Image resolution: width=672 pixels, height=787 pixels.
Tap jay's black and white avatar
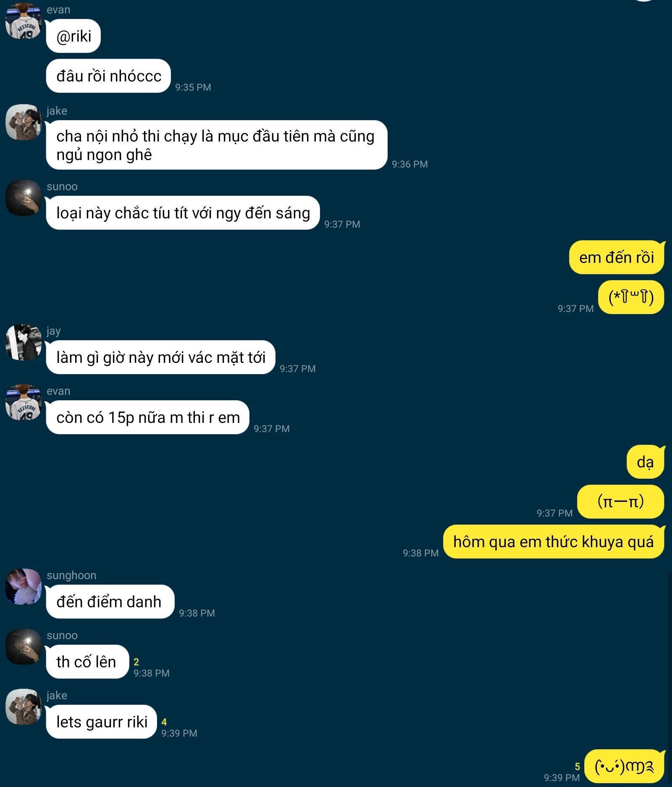[x=24, y=342]
